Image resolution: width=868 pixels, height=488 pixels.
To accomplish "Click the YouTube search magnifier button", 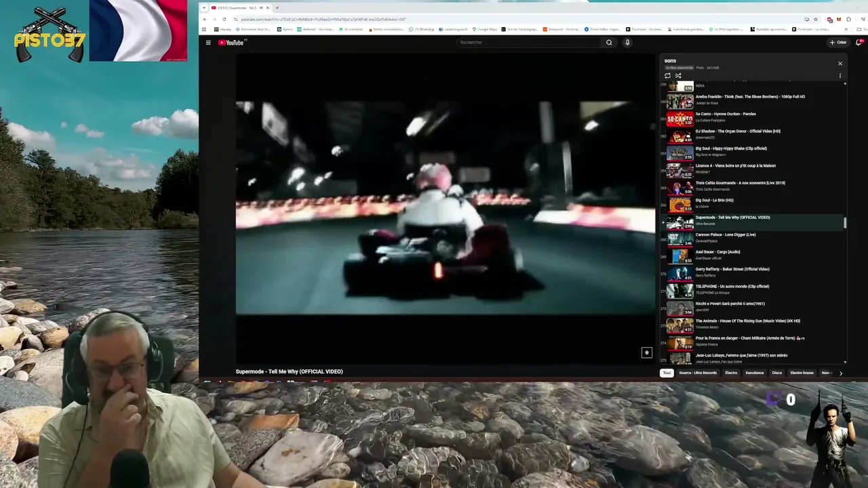I will [609, 43].
